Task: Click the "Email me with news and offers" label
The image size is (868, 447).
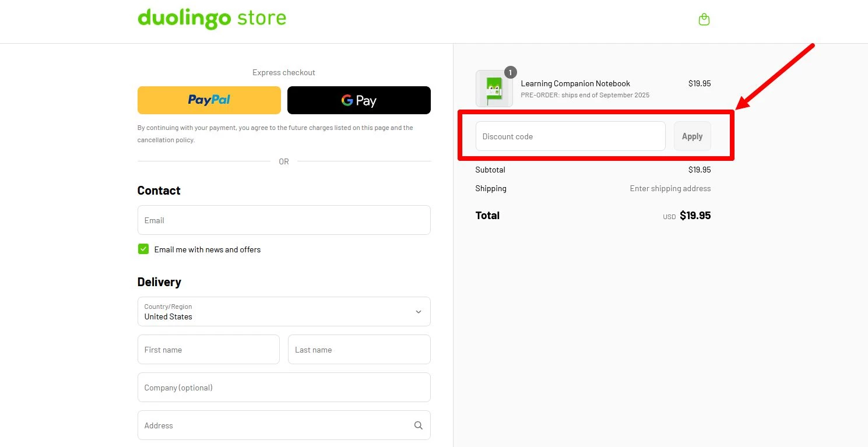Action: click(208, 249)
